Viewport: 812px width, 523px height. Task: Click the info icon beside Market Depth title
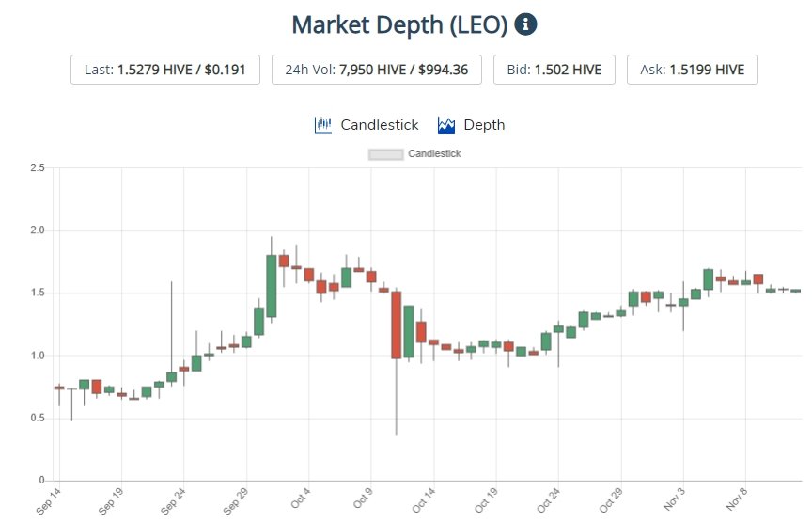coord(526,24)
